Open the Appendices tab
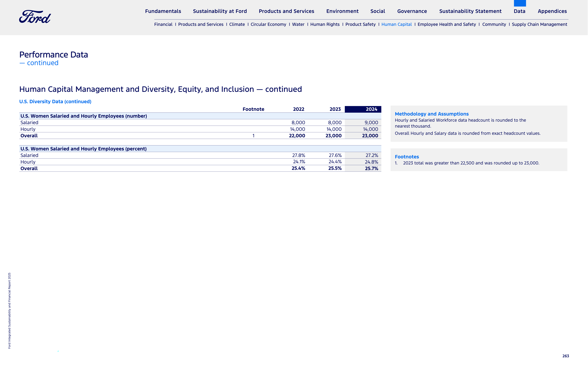Image resolution: width=588 pixels, height=368 pixels. pos(552,11)
